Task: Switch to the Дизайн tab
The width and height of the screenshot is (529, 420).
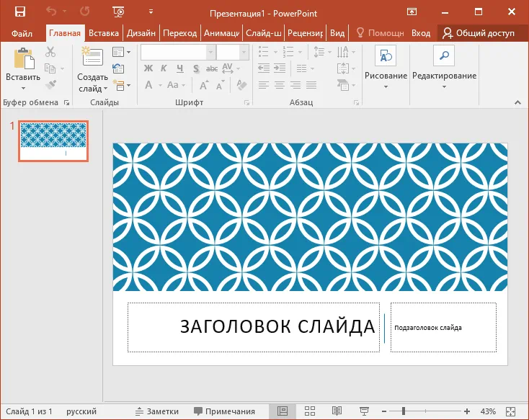Action: click(x=141, y=33)
